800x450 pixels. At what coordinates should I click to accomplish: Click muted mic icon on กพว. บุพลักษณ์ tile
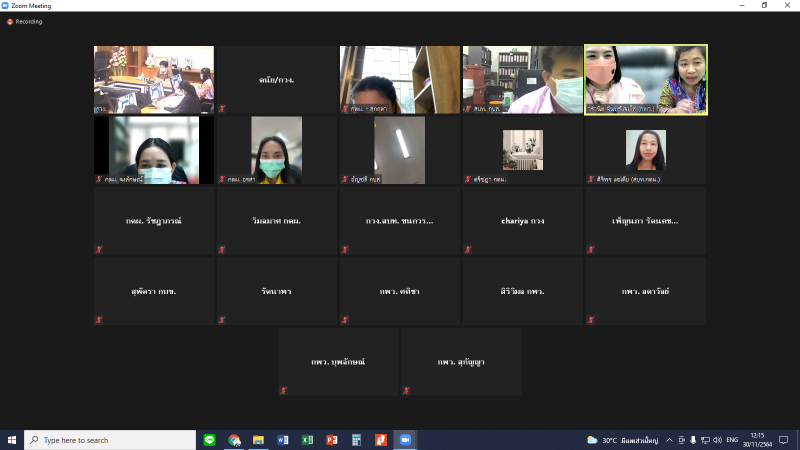284,390
